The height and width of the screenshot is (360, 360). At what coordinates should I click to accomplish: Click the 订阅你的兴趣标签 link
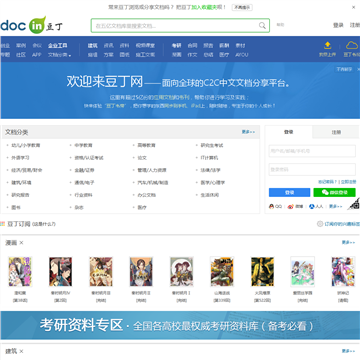342,224
